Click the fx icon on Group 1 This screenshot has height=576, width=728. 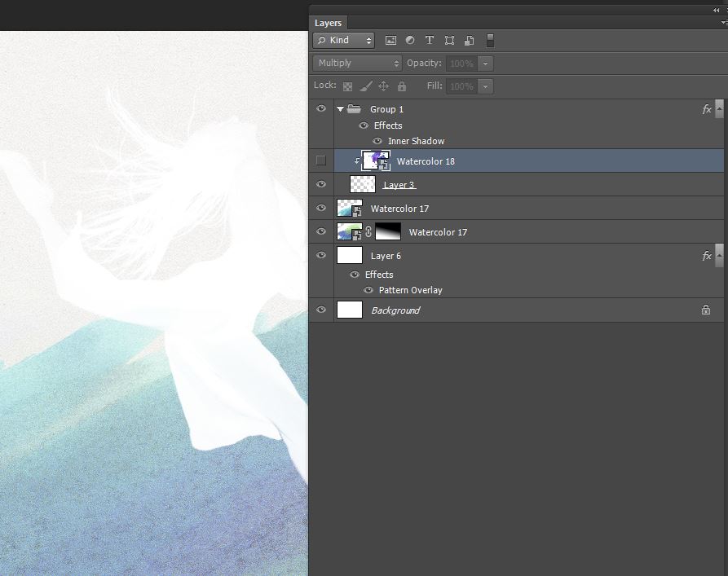click(x=706, y=108)
